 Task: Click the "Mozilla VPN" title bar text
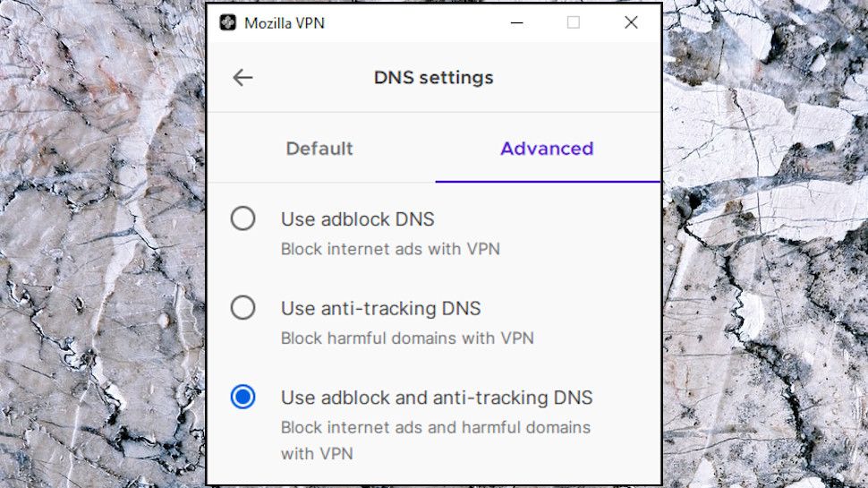tap(285, 23)
